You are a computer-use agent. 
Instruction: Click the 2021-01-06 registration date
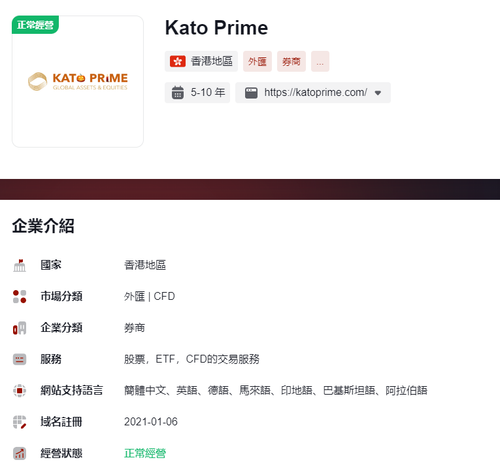[151, 422]
